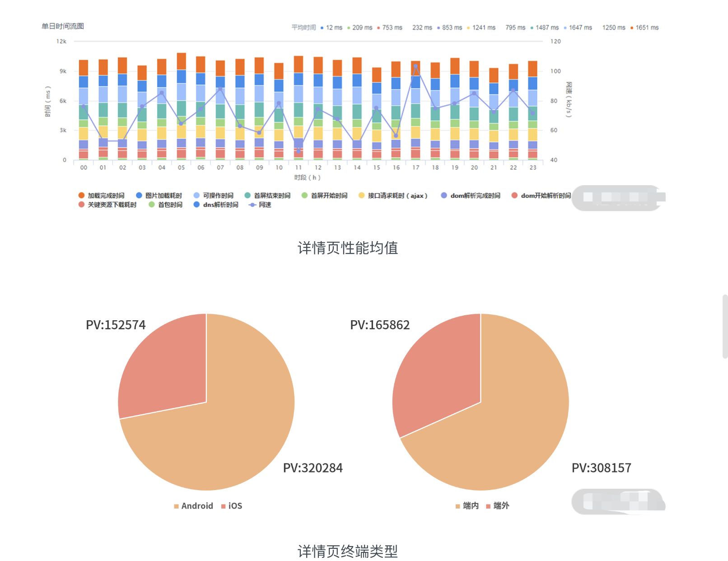Viewport: 728px width, 561px height.
Task: Select the 端内 legend entry
Action: (x=467, y=506)
